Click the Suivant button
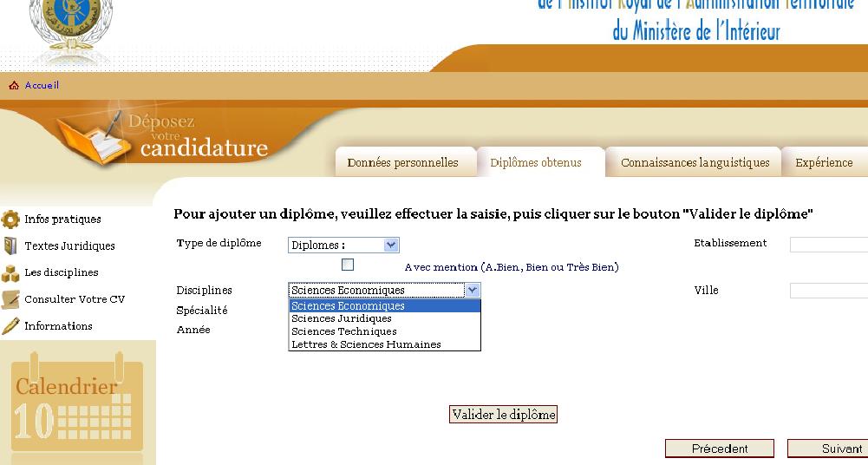 click(x=828, y=449)
